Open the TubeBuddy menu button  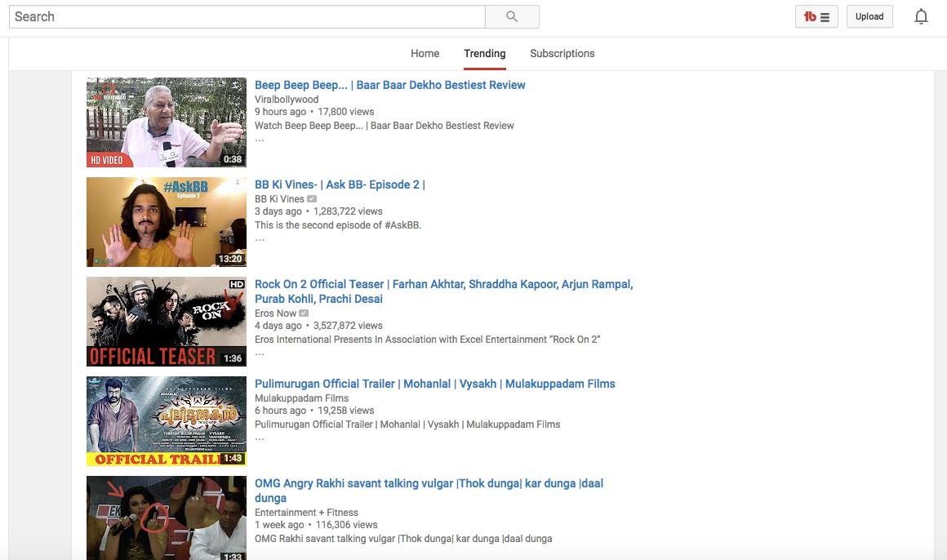816,17
